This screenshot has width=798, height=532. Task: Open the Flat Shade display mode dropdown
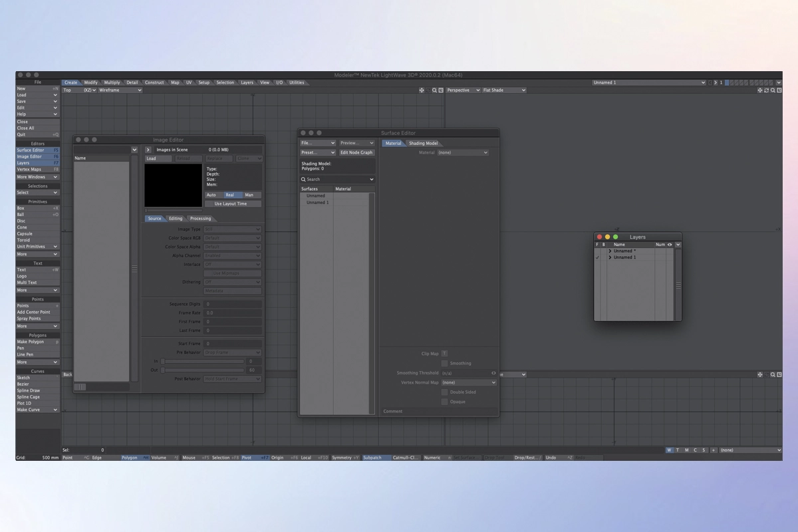click(503, 90)
